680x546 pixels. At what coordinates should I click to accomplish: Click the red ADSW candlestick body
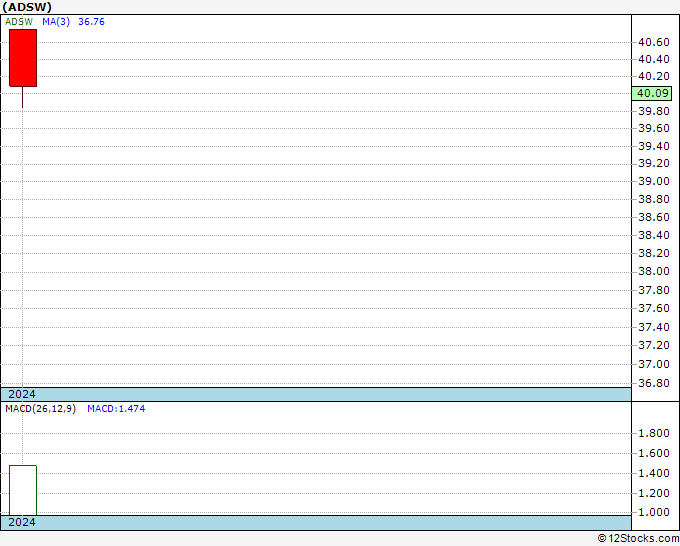click(x=23, y=58)
